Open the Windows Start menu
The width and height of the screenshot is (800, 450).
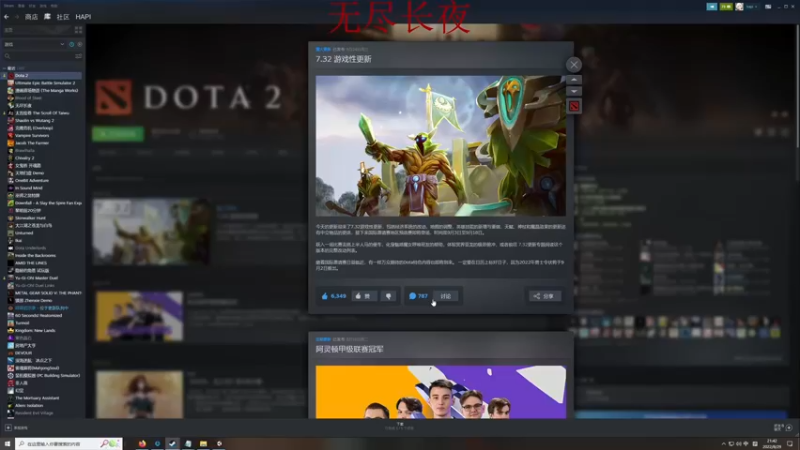click(7, 444)
